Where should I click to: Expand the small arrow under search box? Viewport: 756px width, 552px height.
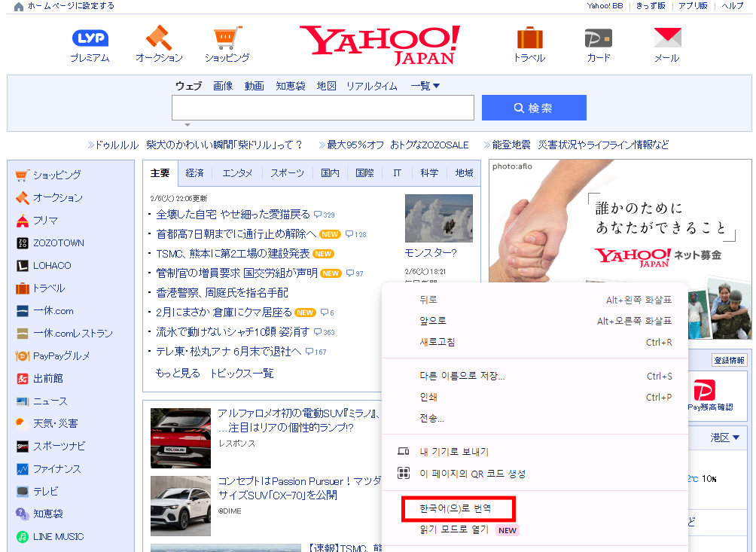tap(187, 125)
